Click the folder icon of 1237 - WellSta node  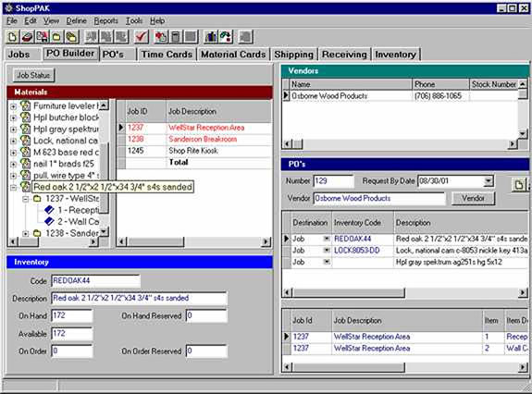tap(37, 198)
